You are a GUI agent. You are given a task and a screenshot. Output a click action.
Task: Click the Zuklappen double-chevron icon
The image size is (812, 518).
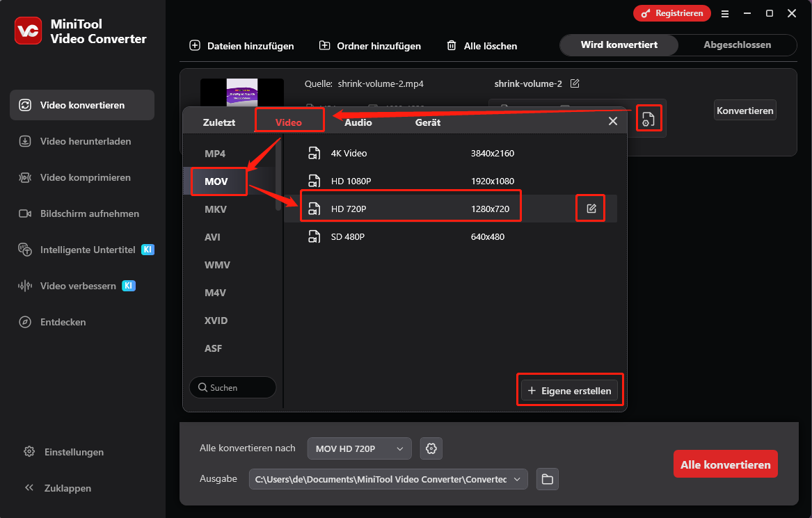[x=29, y=487]
